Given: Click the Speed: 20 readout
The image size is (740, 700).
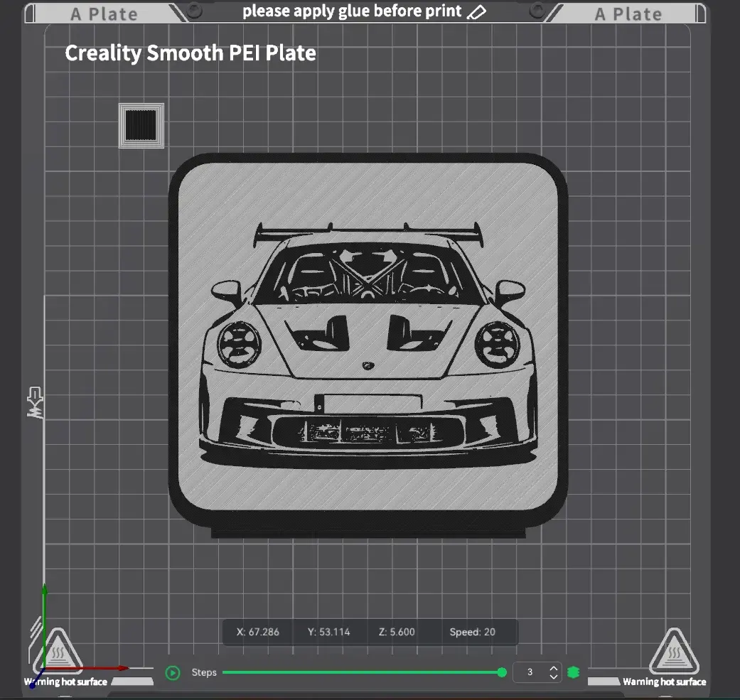Looking at the screenshot, I should (x=473, y=632).
